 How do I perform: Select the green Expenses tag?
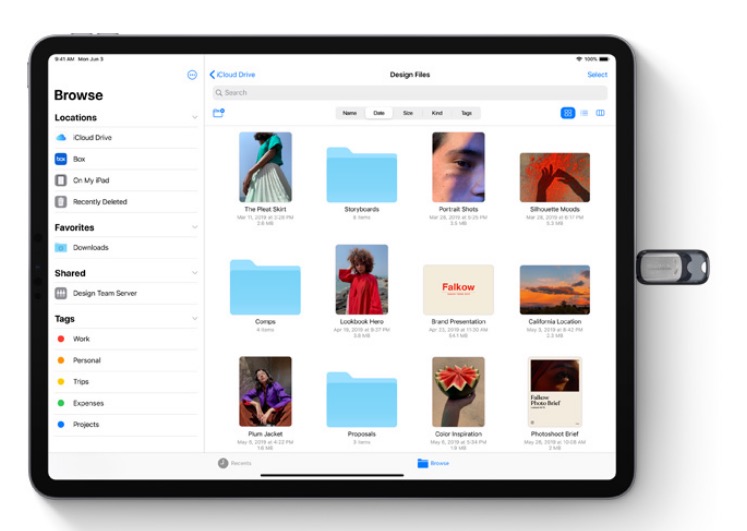tap(61, 403)
